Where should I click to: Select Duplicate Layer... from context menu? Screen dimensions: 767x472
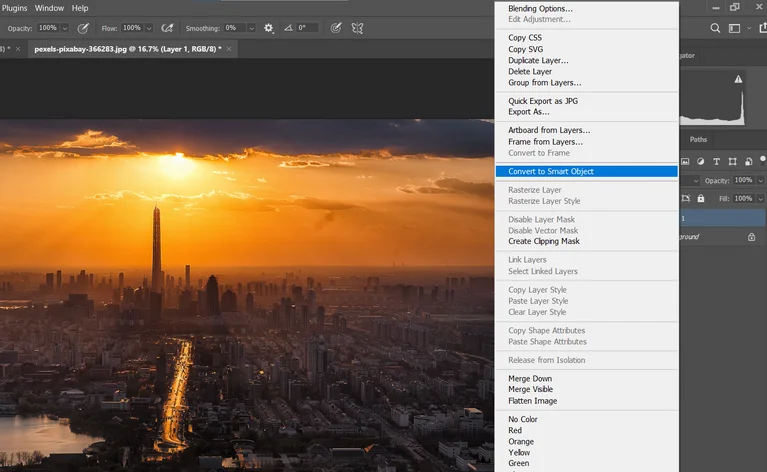click(538, 60)
